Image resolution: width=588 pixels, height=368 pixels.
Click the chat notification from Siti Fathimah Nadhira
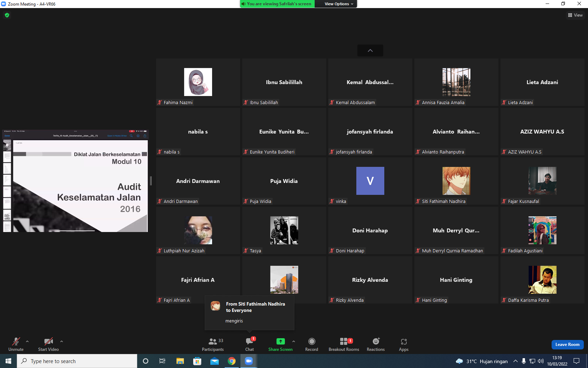(250, 313)
